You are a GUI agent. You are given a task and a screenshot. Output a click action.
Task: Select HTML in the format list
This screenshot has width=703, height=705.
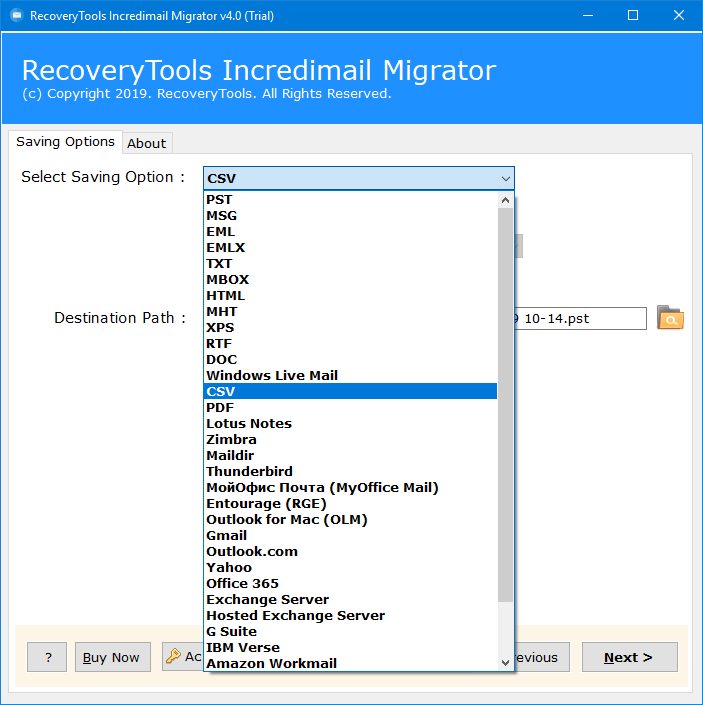coord(350,295)
